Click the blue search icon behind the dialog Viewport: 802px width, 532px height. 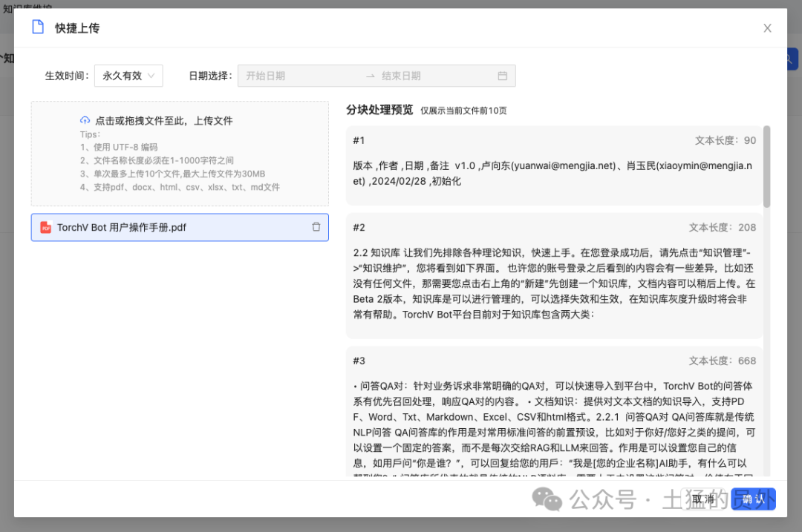(792, 59)
